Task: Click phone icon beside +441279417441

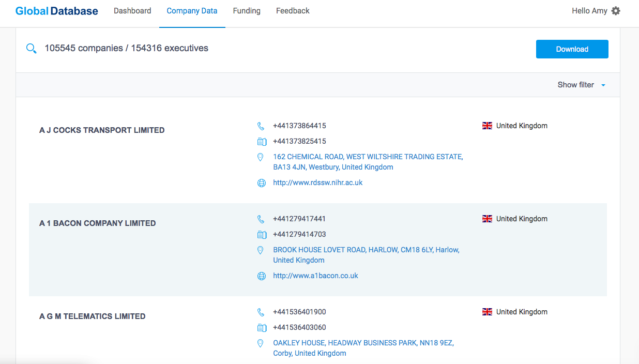Action: tap(261, 219)
